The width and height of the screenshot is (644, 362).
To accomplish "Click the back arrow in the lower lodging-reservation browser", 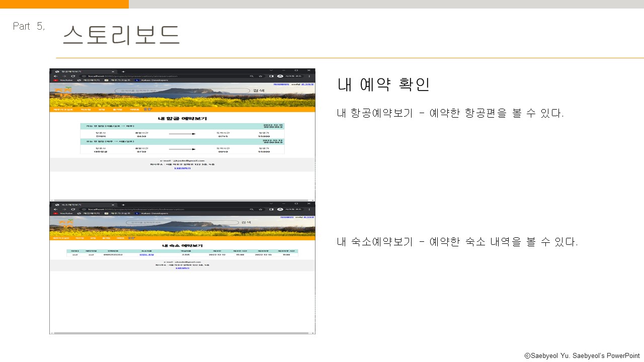I will click(x=56, y=209).
